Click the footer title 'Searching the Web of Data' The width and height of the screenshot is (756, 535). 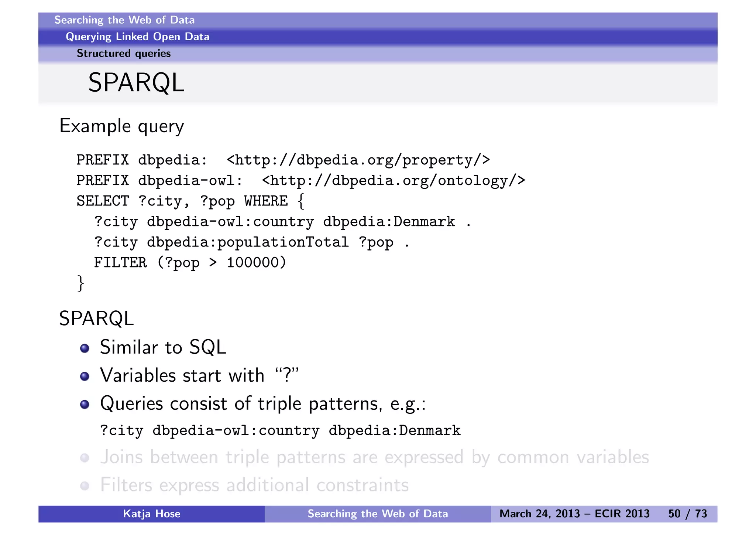tap(378, 514)
